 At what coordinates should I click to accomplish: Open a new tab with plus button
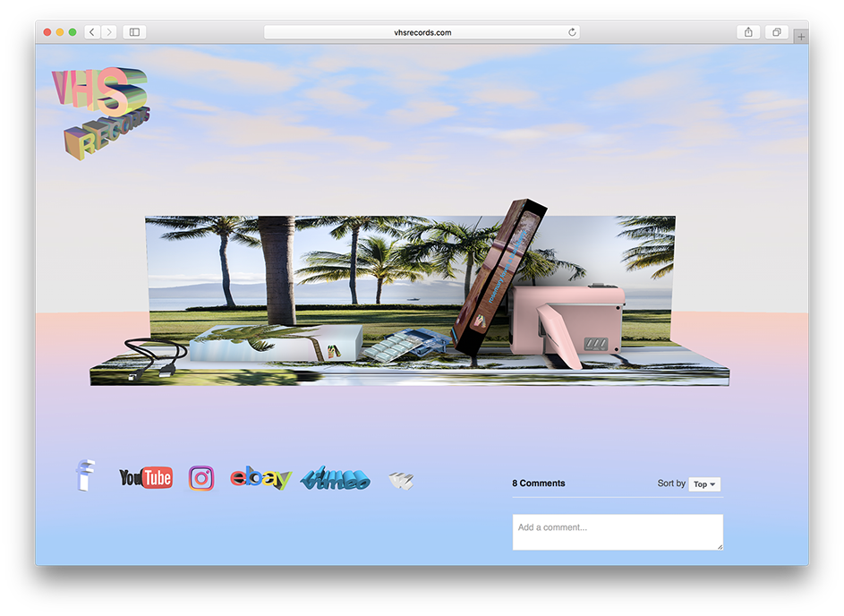[x=800, y=38]
